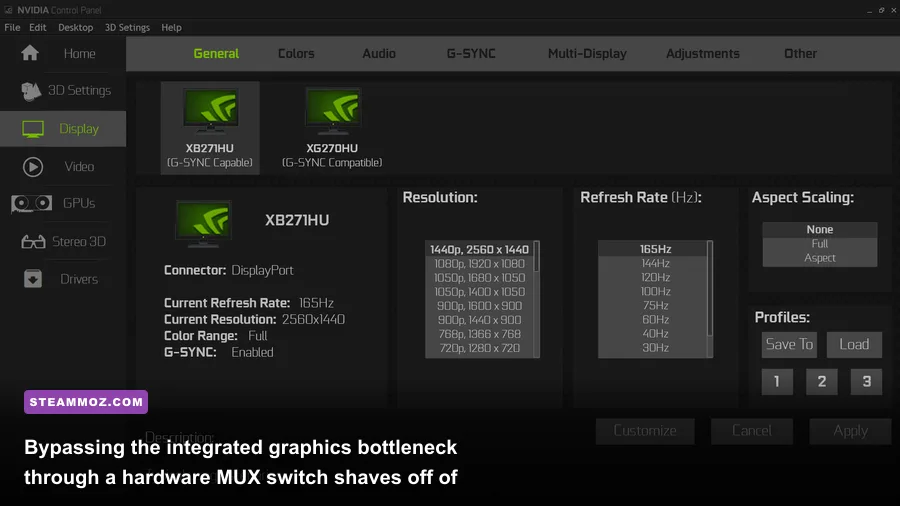This screenshot has width=900, height=506.
Task: Choose 40Hz refresh rate
Action: (x=655, y=333)
